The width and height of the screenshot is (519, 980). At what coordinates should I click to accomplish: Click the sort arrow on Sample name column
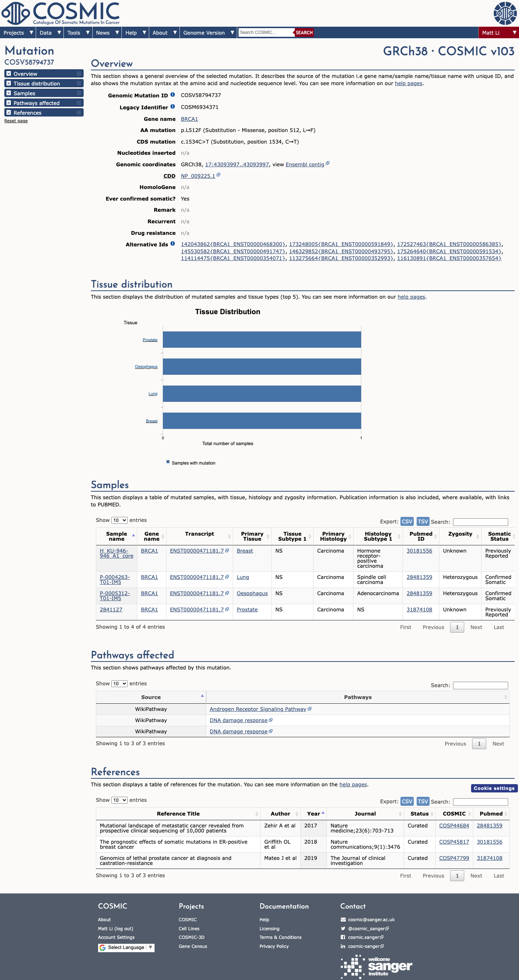pos(133,535)
